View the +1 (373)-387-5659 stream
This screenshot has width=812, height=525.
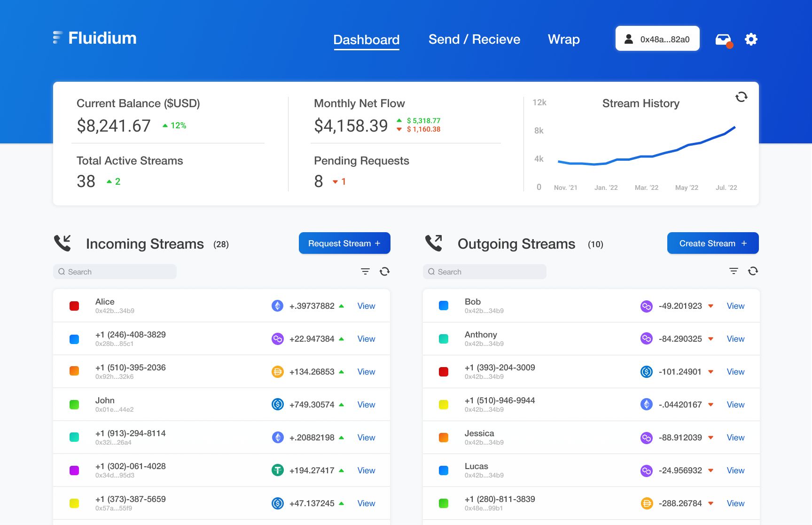[366, 503]
